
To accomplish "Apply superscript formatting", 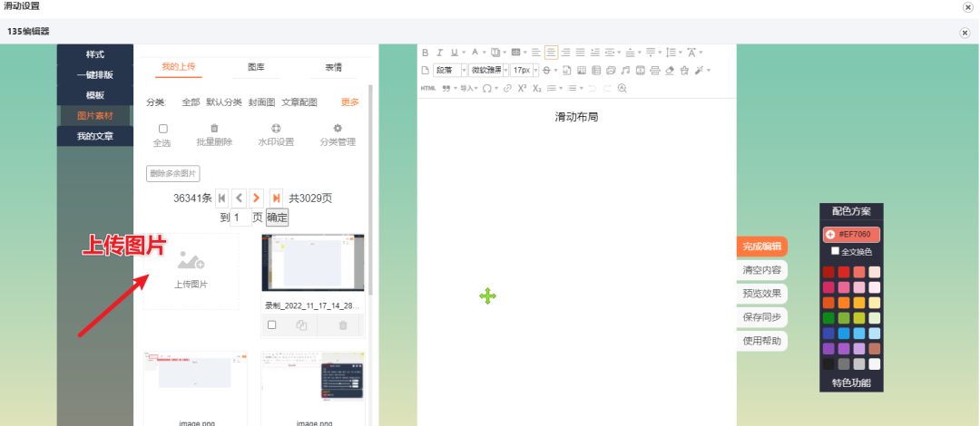I will (522, 88).
